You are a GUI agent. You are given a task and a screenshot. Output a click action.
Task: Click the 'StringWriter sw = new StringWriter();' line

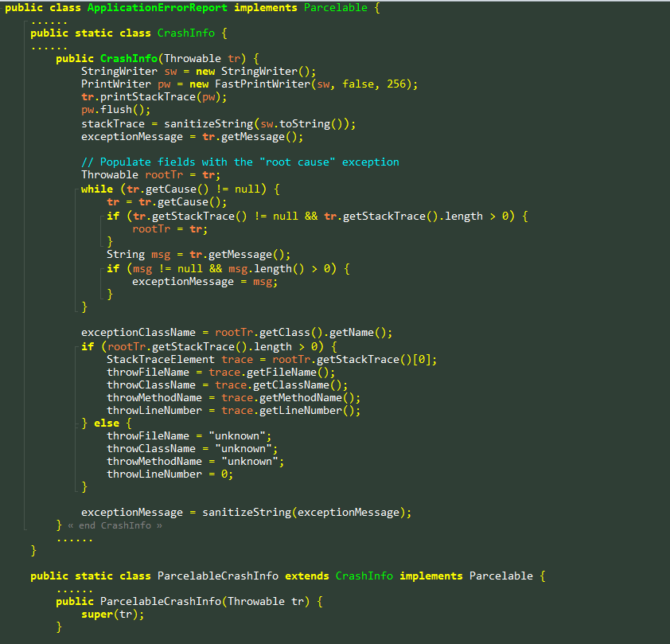[199, 72]
